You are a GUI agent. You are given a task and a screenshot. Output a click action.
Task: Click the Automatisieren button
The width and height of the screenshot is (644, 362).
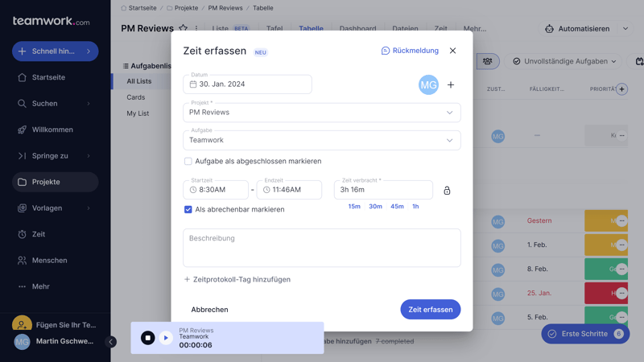pyautogui.click(x=578, y=29)
